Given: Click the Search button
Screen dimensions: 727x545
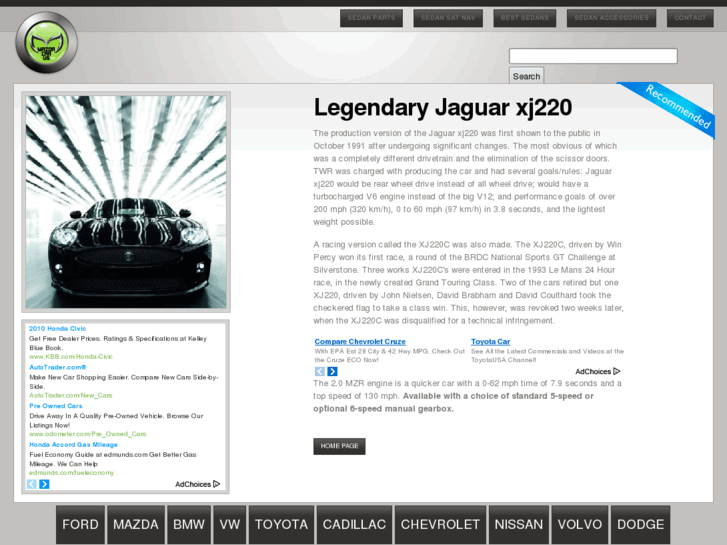Looking at the screenshot, I should [526, 76].
